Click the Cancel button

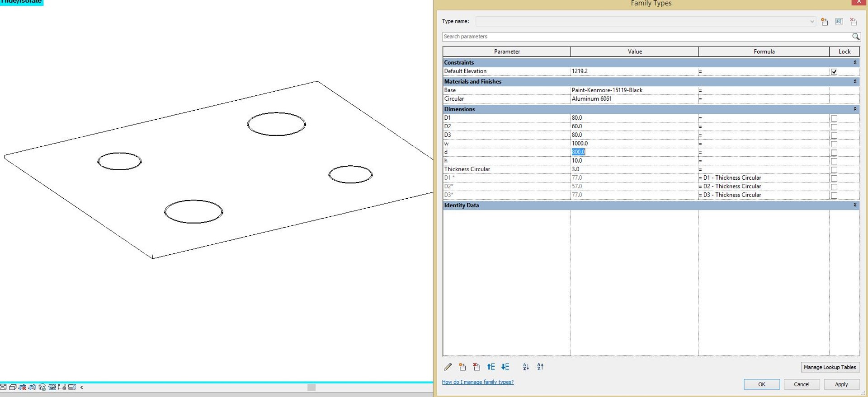coord(802,384)
